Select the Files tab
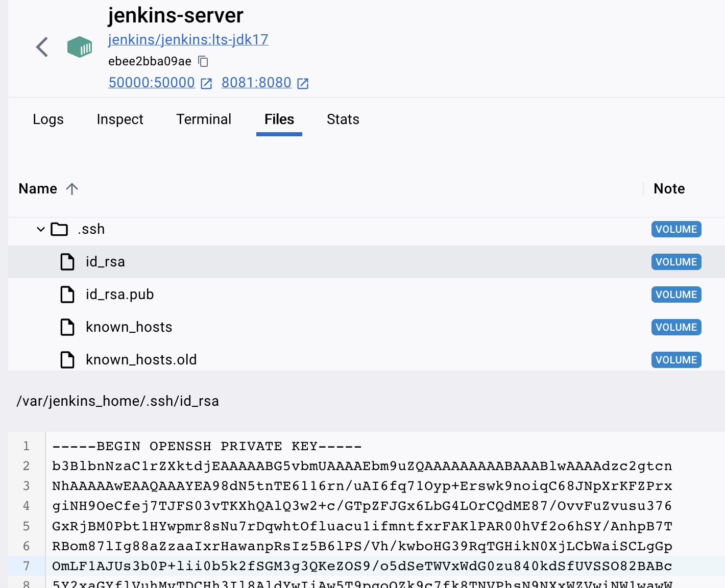 pyautogui.click(x=279, y=119)
